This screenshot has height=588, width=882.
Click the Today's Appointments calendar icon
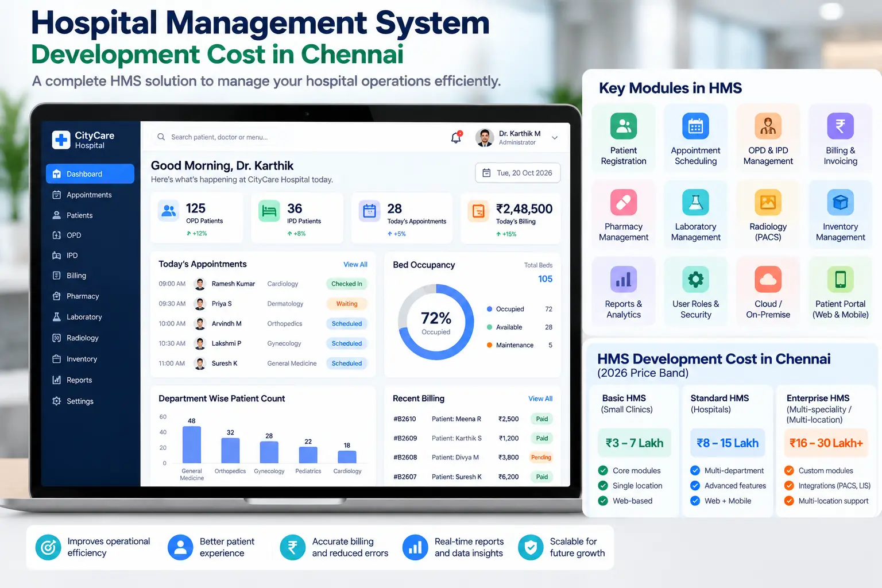click(369, 211)
